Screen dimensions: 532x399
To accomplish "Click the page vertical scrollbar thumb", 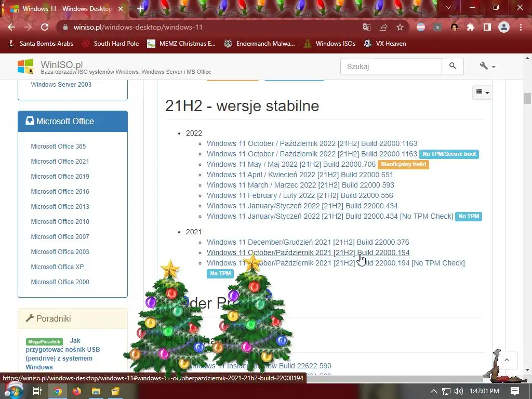I will pos(527,98).
